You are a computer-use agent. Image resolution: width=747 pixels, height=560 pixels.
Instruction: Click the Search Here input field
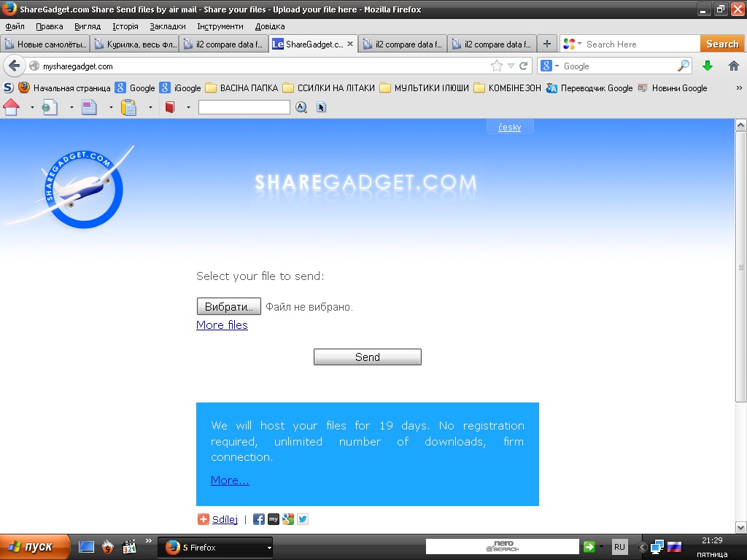click(641, 44)
